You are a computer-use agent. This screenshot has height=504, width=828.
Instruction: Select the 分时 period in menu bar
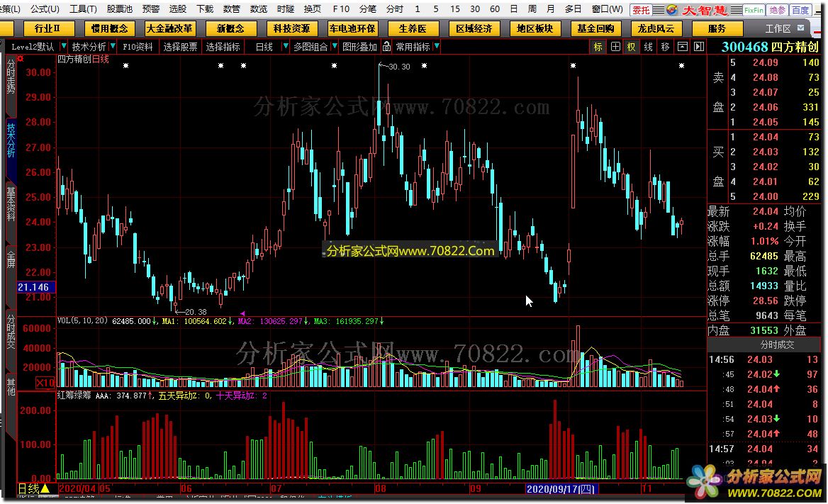[394, 9]
